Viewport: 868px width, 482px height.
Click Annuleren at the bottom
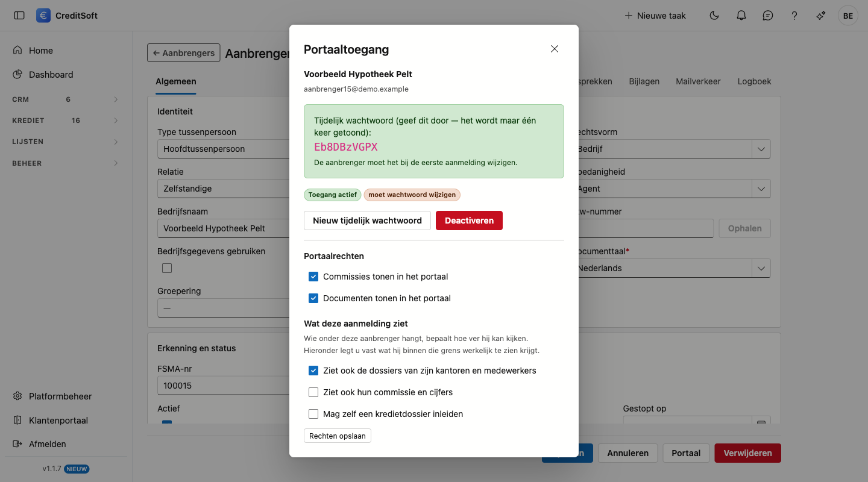click(627, 453)
